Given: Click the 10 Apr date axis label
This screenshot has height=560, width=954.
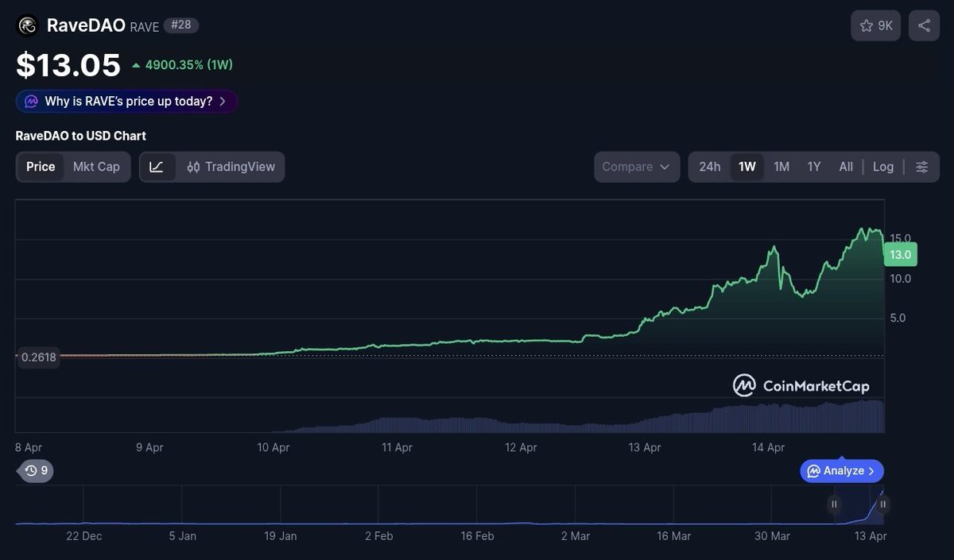Looking at the screenshot, I should (x=273, y=447).
